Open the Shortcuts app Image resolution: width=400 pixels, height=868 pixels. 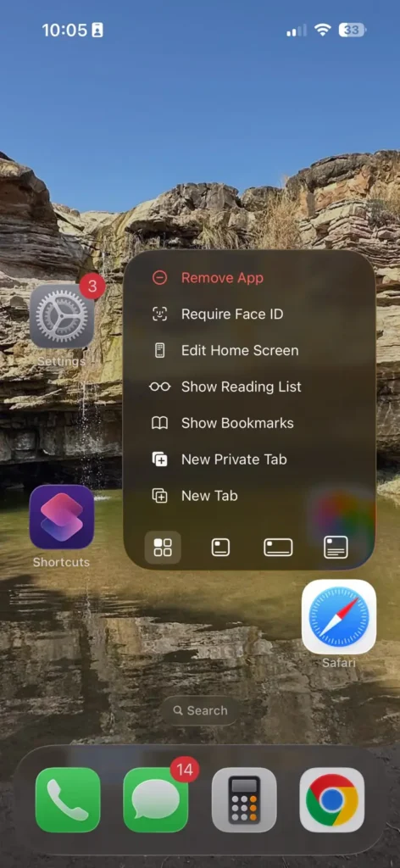pyautogui.click(x=62, y=517)
